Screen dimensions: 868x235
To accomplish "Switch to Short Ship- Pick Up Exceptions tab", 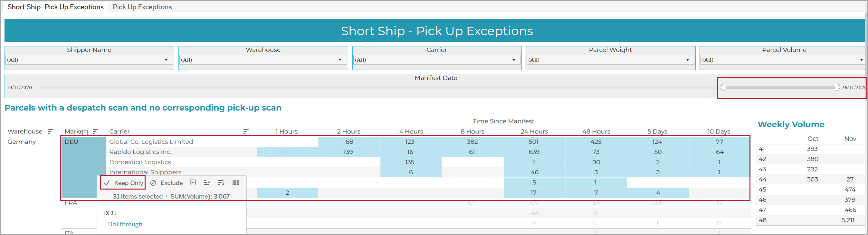I will (x=56, y=7).
